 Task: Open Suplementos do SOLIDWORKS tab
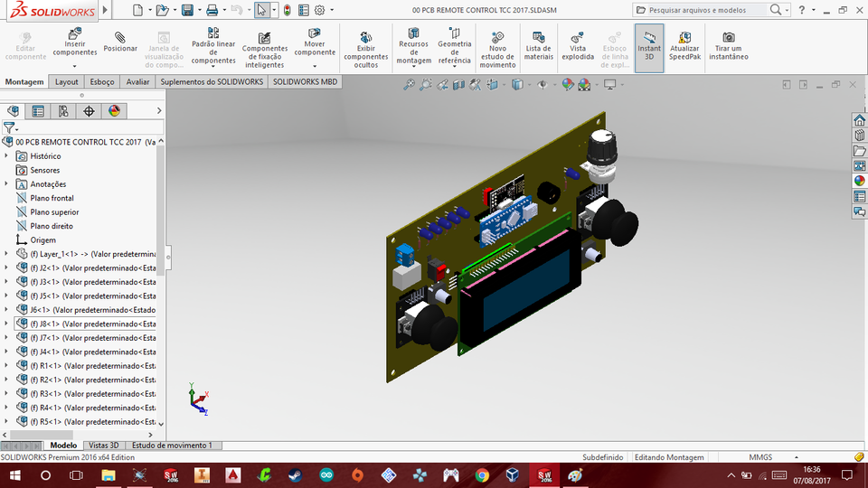212,82
